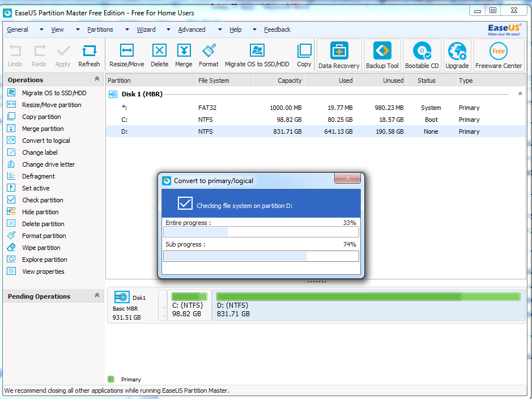Image resolution: width=532 pixels, height=399 pixels.
Task: Click Convert to logical operation
Action: point(46,141)
